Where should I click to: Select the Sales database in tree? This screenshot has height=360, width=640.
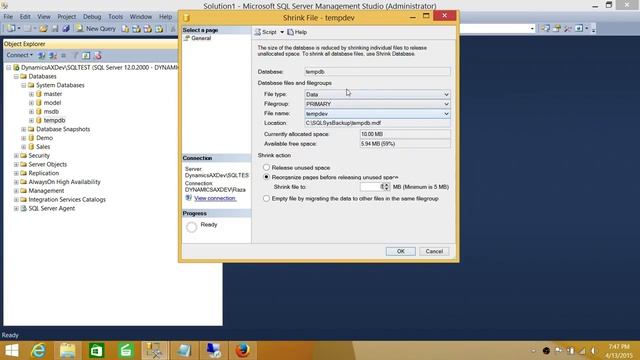(x=43, y=147)
